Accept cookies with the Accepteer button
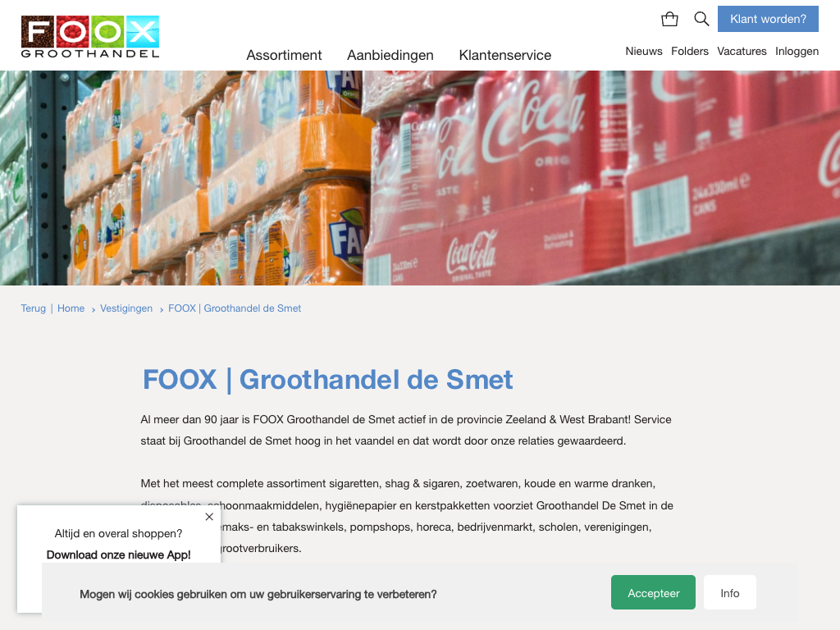Viewport: 840px width, 630px height. (653, 592)
